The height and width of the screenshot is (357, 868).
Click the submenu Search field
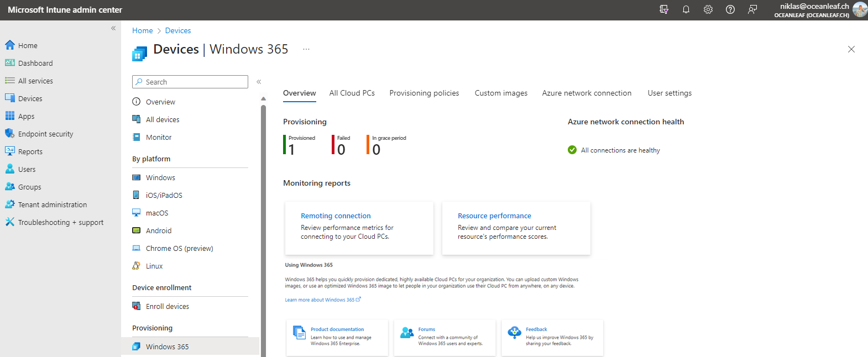click(x=190, y=82)
